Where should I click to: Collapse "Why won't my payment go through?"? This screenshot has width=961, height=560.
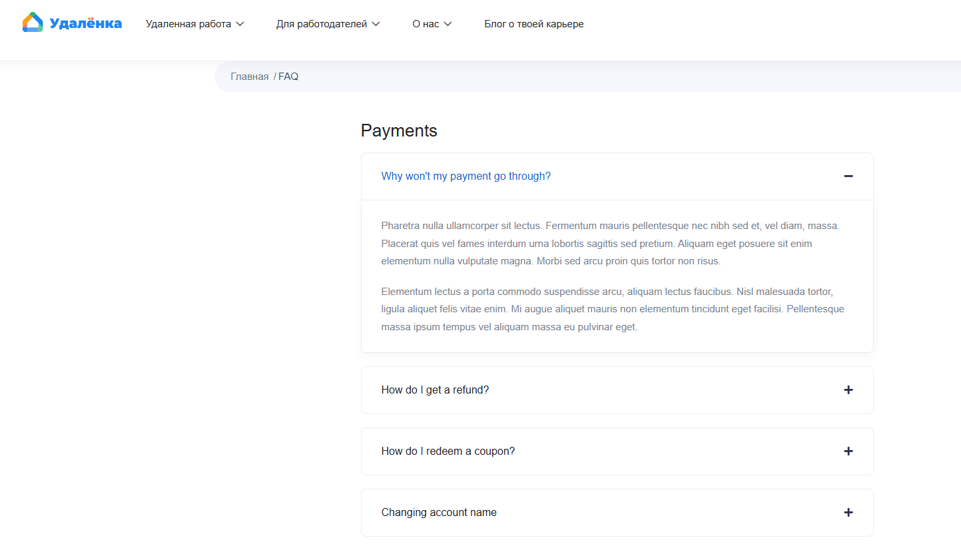[x=466, y=176]
